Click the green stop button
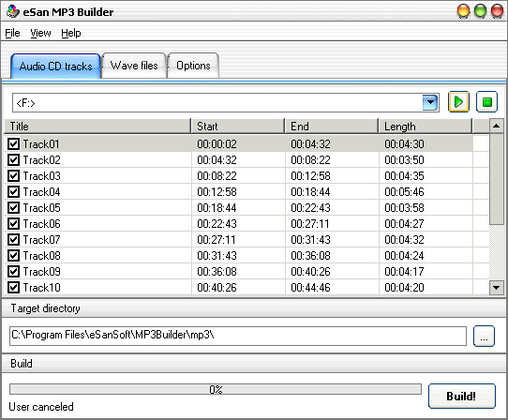Screen dimensions: 508x420 486,102
